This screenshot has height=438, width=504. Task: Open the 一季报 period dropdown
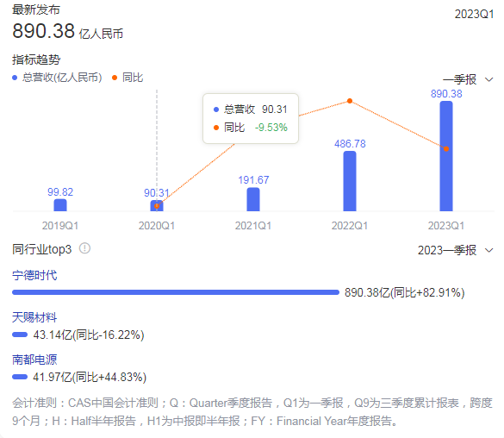point(468,79)
